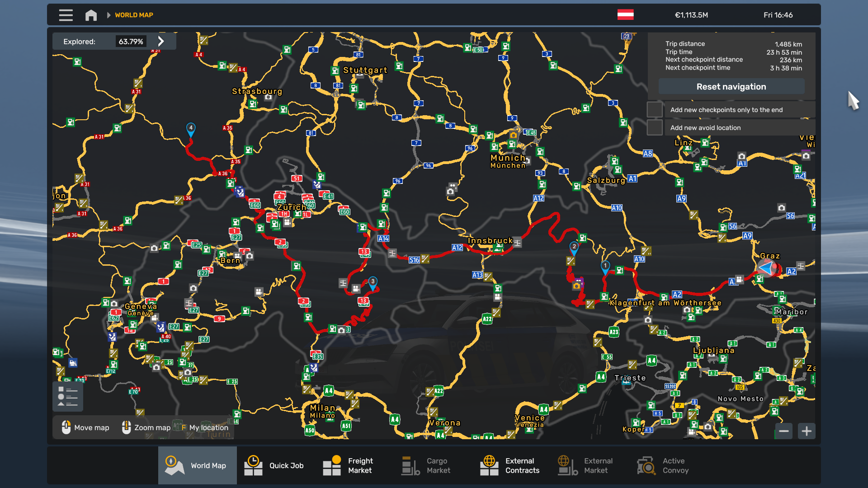The height and width of the screenshot is (488, 868).
Task: Switch to the World Map tab
Action: click(x=197, y=465)
